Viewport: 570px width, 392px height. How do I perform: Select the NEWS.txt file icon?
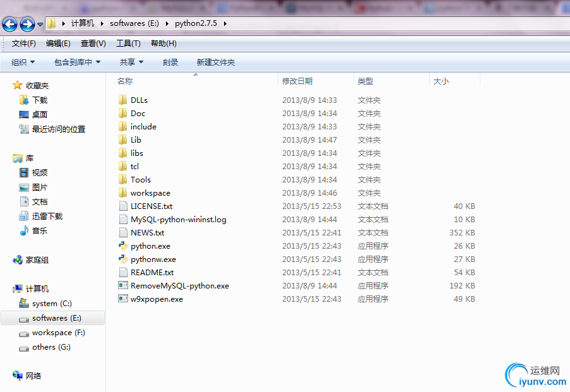click(123, 233)
